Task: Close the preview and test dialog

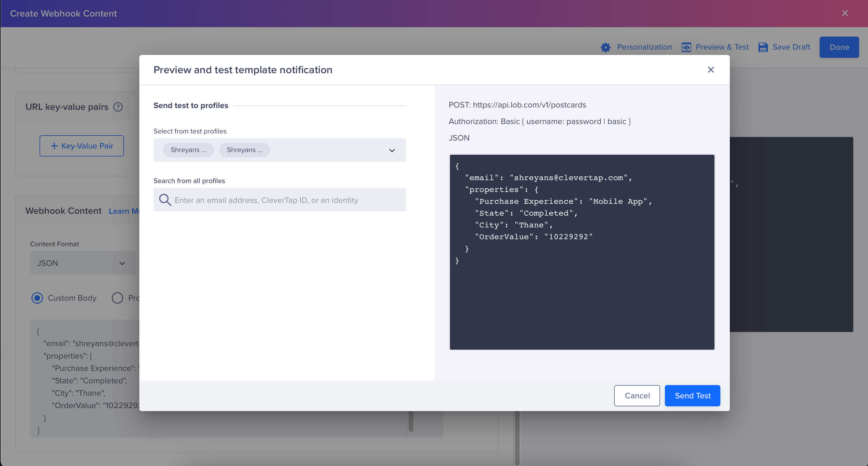Action: [x=711, y=70]
